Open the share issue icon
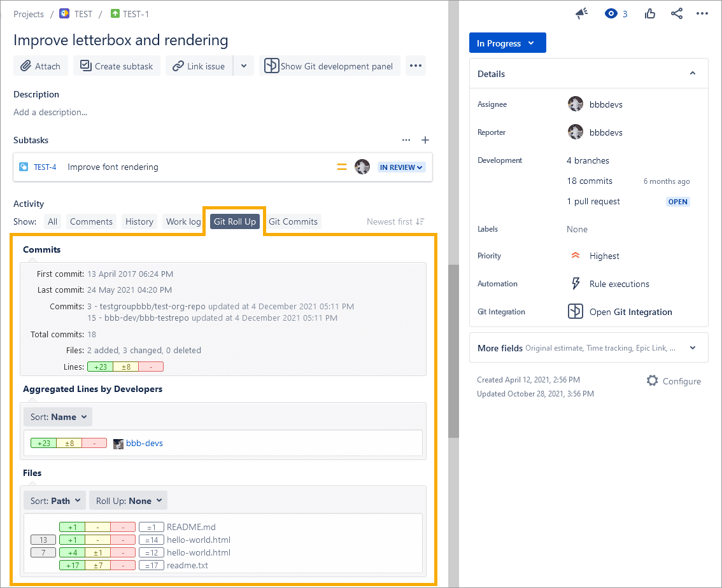The image size is (722, 588). 677,13
